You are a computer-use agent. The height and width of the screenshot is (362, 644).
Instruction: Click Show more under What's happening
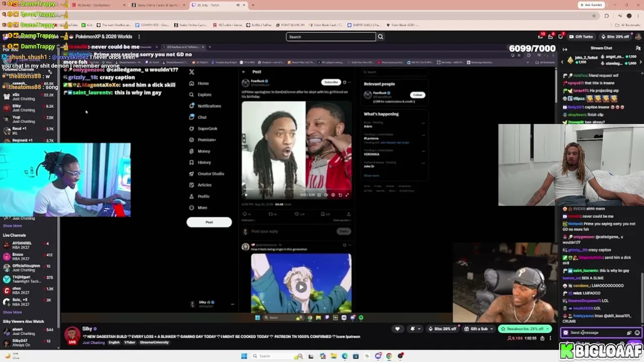(371, 175)
